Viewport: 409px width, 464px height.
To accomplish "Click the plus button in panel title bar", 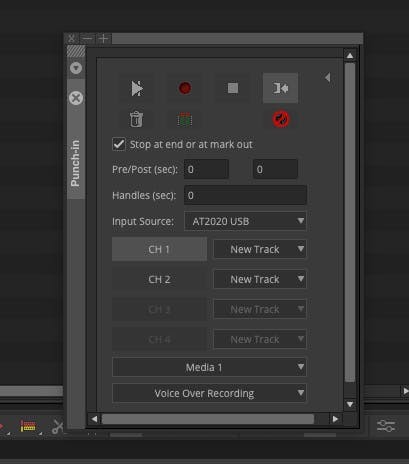I will [104, 39].
